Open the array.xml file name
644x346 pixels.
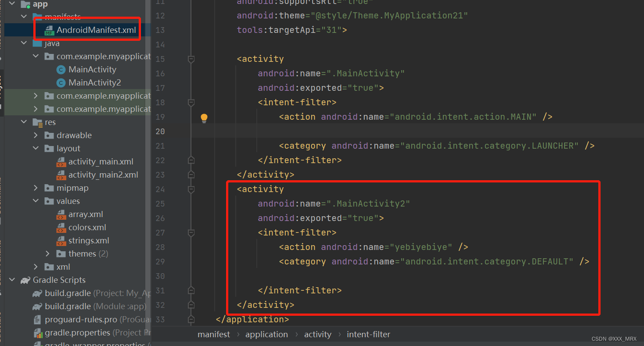tap(86, 214)
